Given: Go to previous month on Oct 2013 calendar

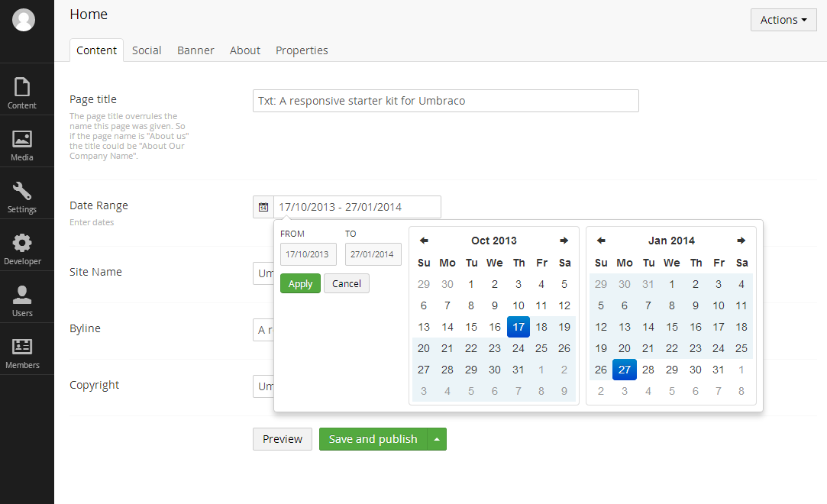Looking at the screenshot, I should tap(424, 241).
